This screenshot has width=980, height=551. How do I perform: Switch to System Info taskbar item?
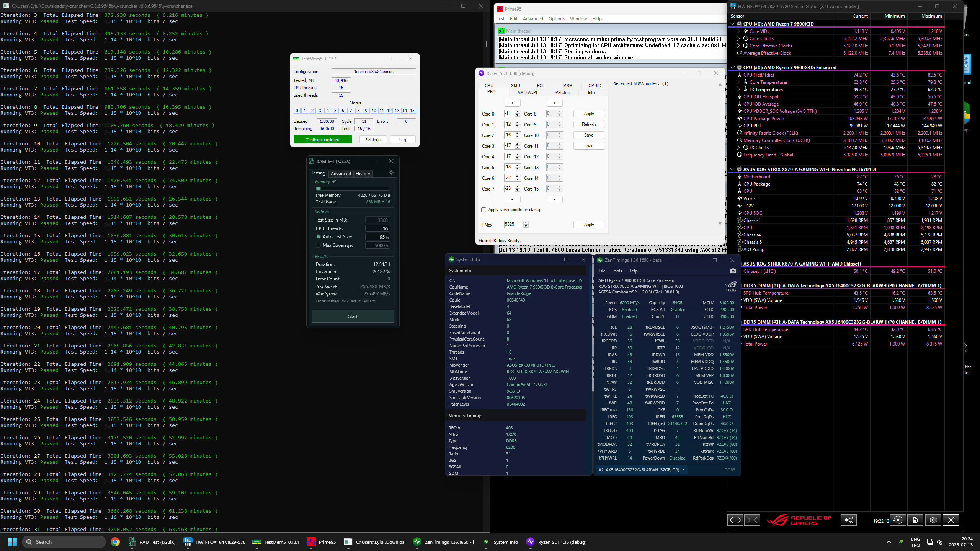coord(500,542)
